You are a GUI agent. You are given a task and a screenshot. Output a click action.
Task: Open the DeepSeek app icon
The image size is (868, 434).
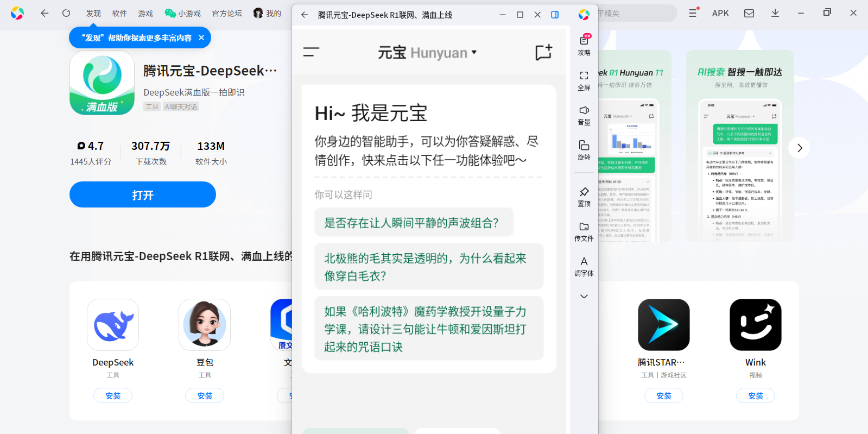pos(113,325)
